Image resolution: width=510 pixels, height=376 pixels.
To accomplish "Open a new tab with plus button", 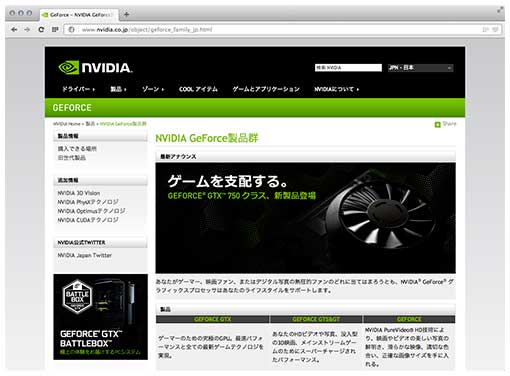I will pos(126,14).
